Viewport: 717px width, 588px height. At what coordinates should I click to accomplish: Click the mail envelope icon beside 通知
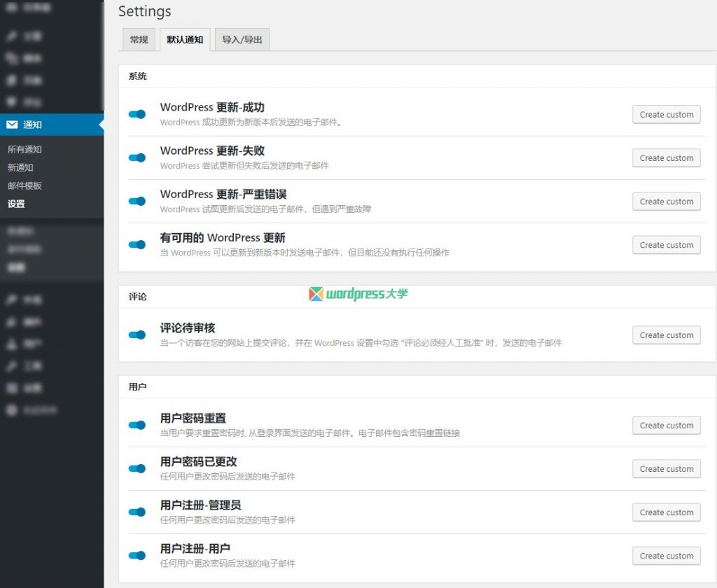(13, 125)
